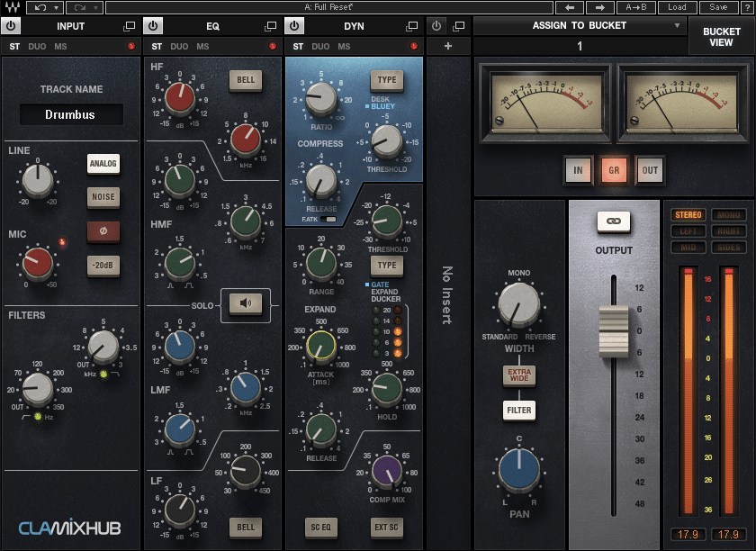
Task: Toggle the HF BELL button
Action: coord(246,80)
